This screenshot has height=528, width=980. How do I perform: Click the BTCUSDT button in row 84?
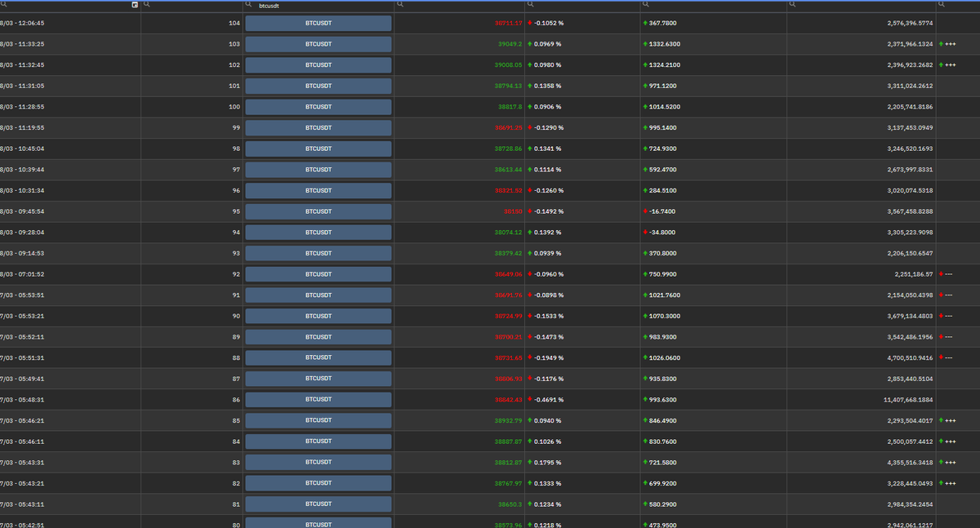pos(318,441)
